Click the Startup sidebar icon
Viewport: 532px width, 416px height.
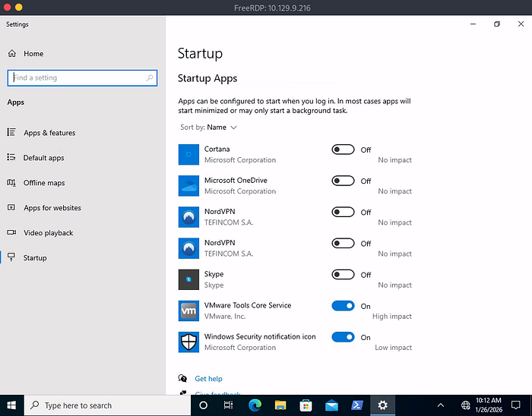(11, 257)
